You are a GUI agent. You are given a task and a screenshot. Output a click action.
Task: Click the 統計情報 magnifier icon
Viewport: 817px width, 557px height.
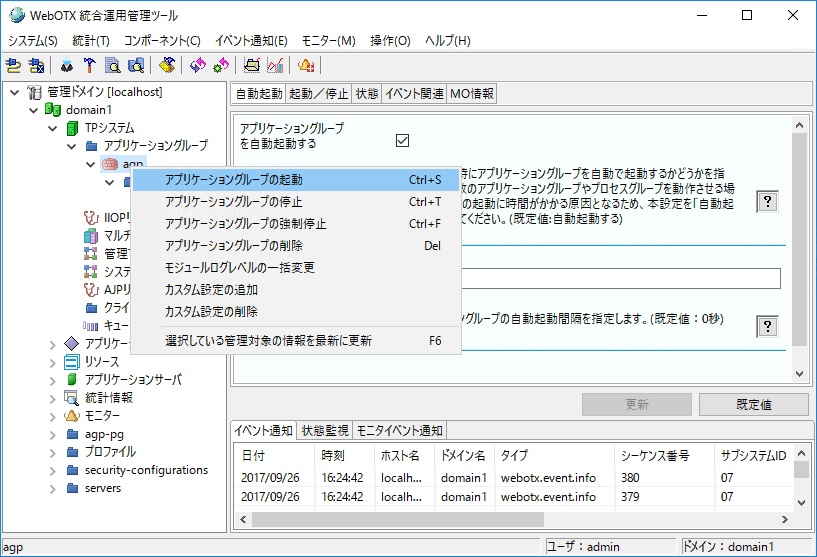pos(71,398)
